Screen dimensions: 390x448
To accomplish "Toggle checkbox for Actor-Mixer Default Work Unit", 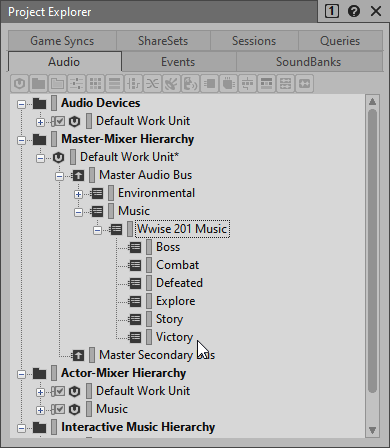I will 59,391.
